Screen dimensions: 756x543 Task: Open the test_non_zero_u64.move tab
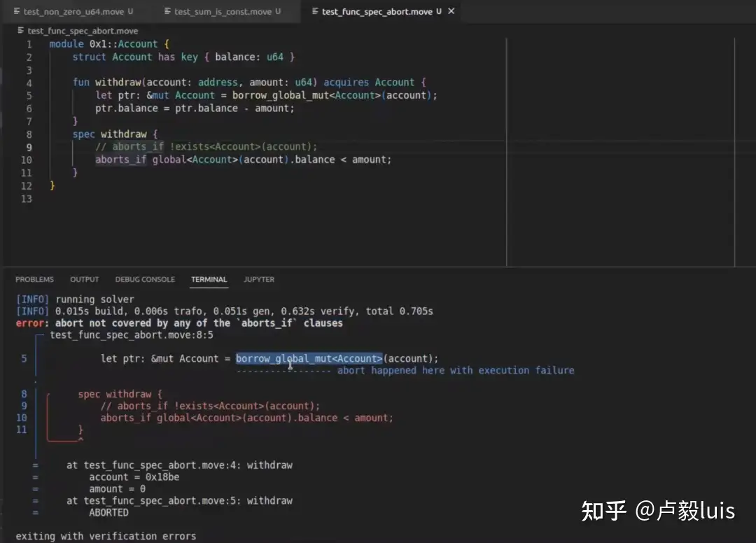click(74, 12)
